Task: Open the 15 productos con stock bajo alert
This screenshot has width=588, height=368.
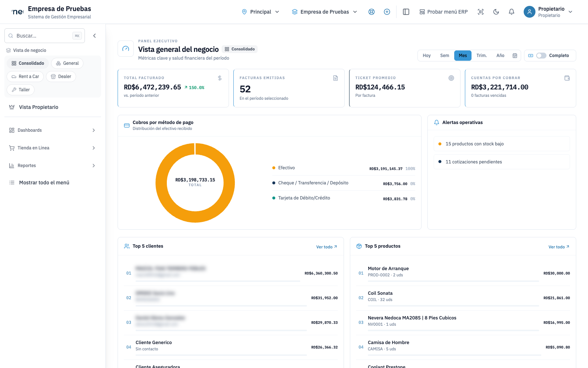Action: (502, 144)
